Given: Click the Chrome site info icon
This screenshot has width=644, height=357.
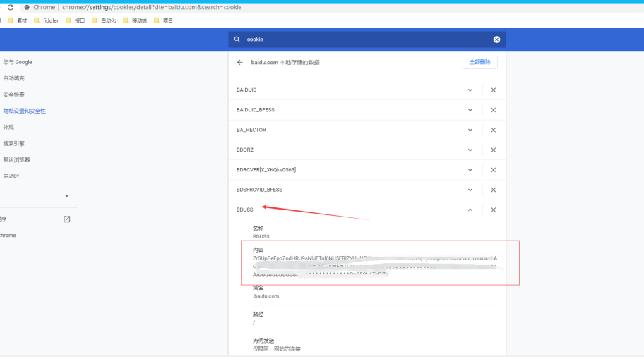Looking at the screenshot, I should pyautogui.click(x=27, y=7).
